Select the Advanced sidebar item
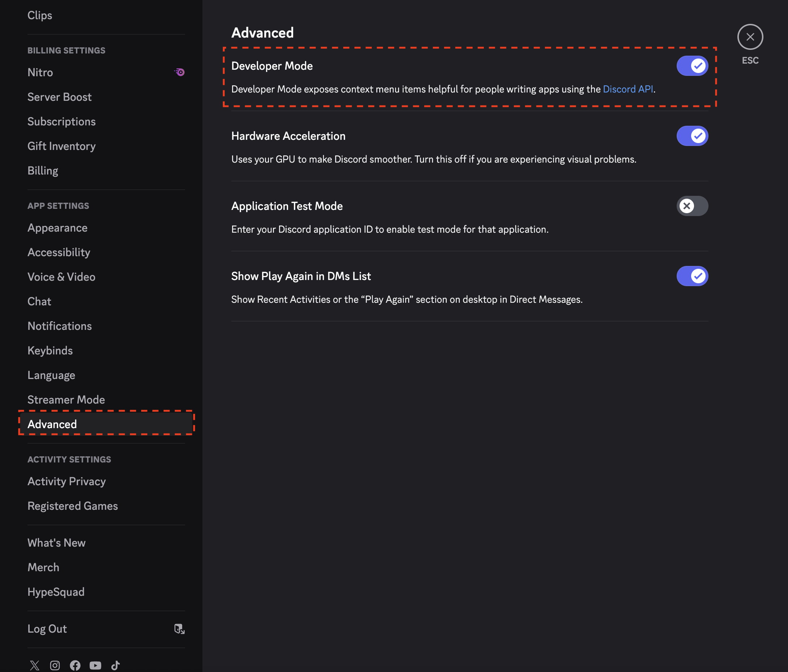The width and height of the screenshot is (788, 672). tap(106, 424)
